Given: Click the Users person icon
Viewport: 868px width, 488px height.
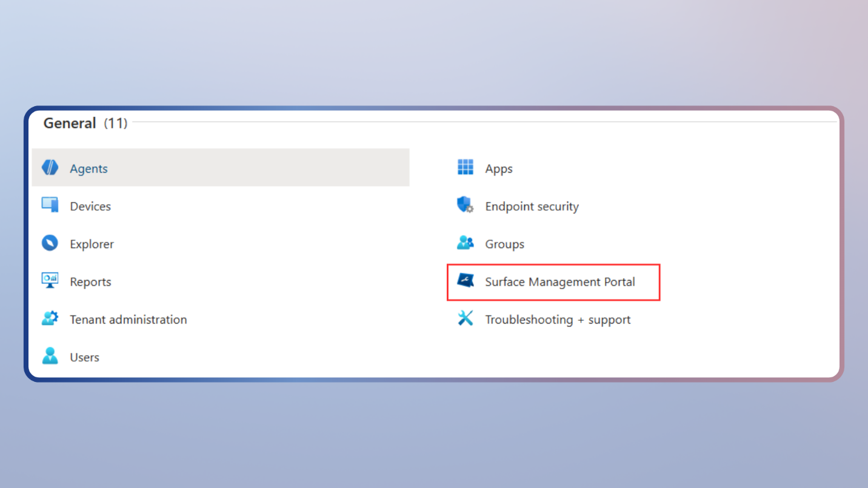Looking at the screenshot, I should (x=50, y=356).
